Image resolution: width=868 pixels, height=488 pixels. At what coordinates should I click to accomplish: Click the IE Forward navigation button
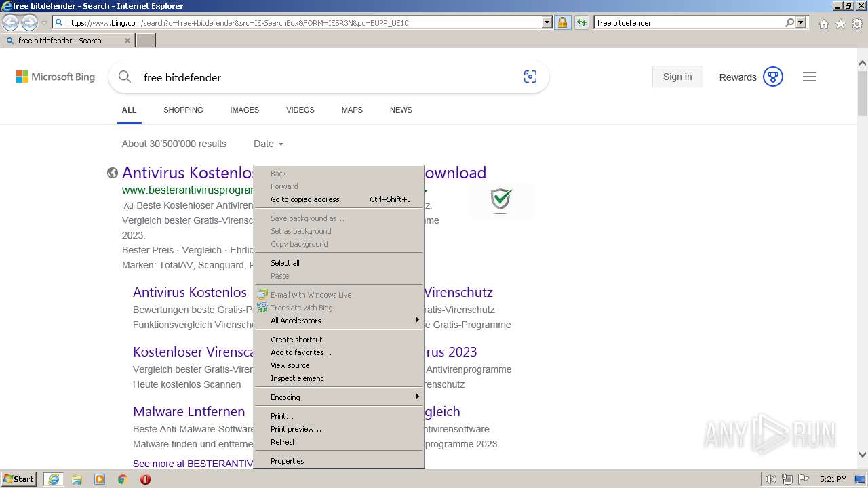[x=29, y=23]
